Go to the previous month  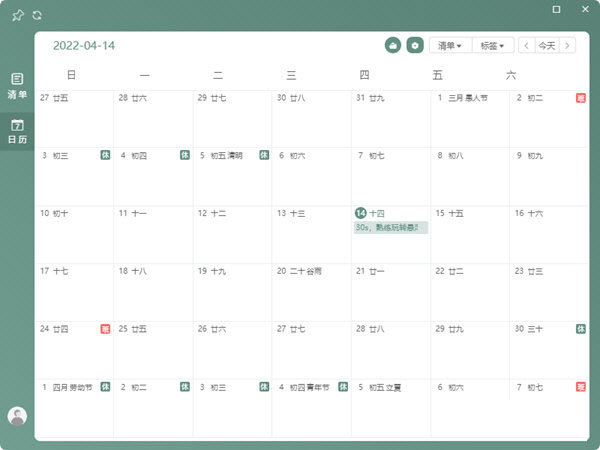coord(526,45)
